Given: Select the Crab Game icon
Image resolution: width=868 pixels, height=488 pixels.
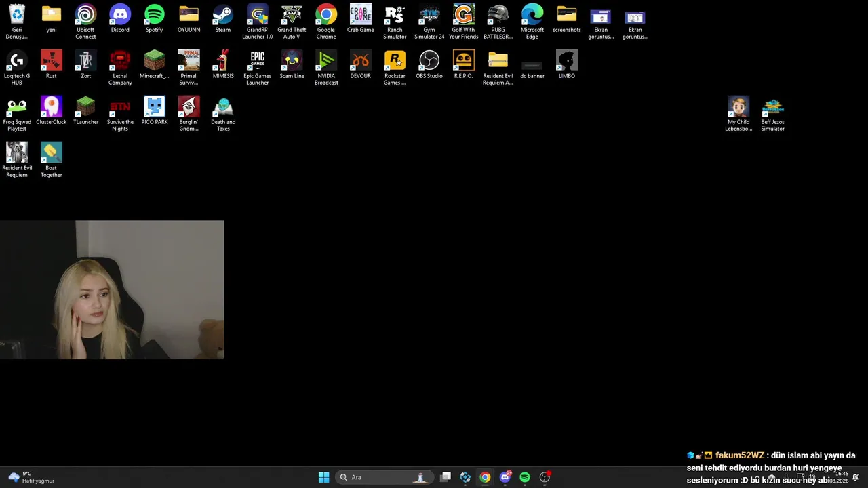Looking at the screenshot, I should (x=360, y=19).
